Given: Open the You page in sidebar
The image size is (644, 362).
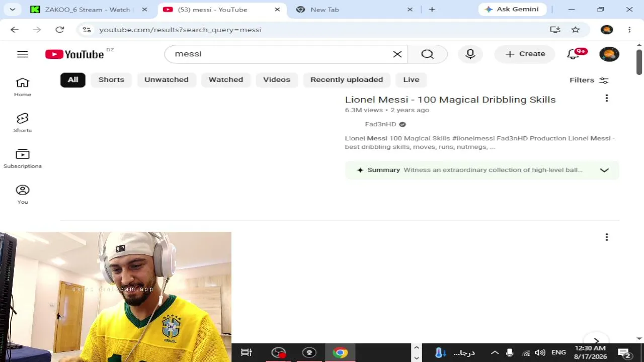Looking at the screenshot, I should [23, 194].
